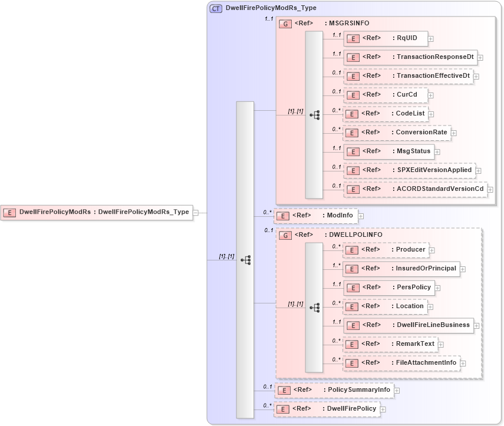Click the FileAttachmentInfo expand box
The image size is (504, 426).
click(x=463, y=362)
